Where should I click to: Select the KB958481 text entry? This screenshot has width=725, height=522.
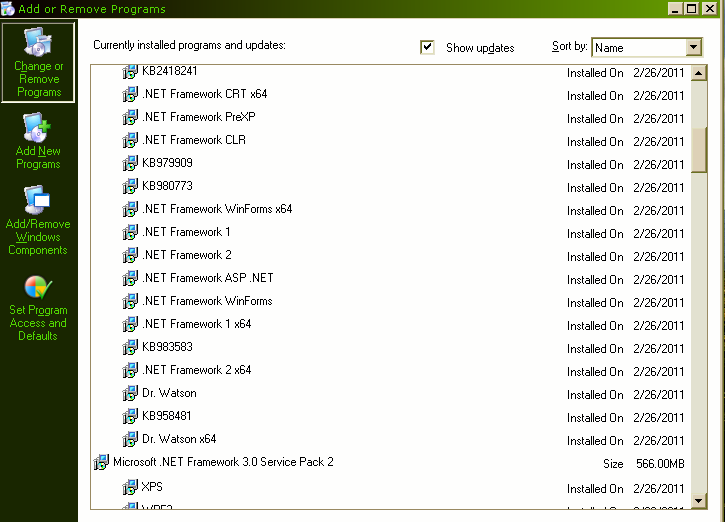[x=167, y=416]
